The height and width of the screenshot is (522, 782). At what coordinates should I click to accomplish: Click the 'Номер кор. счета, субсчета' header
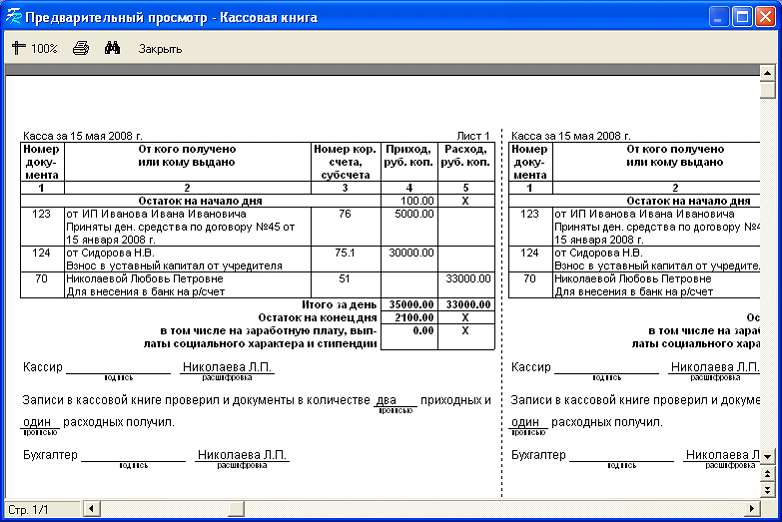tap(345, 162)
